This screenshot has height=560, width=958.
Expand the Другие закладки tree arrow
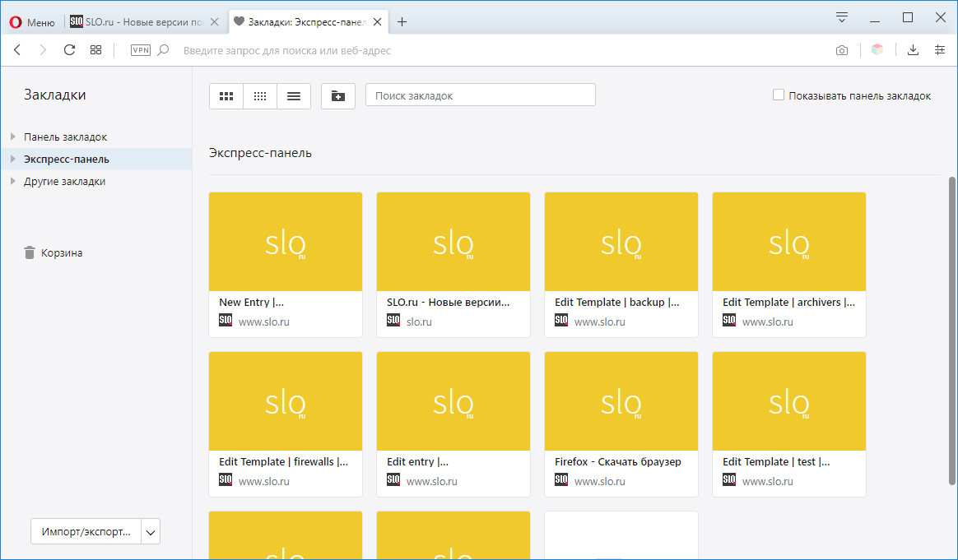pyautogui.click(x=12, y=182)
